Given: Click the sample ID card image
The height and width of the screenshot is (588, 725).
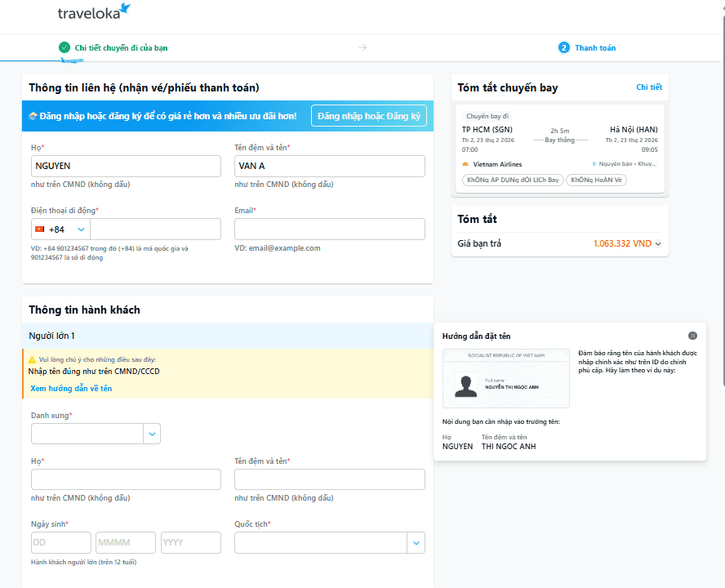Looking at the screenshot, I should click(505, 378).
